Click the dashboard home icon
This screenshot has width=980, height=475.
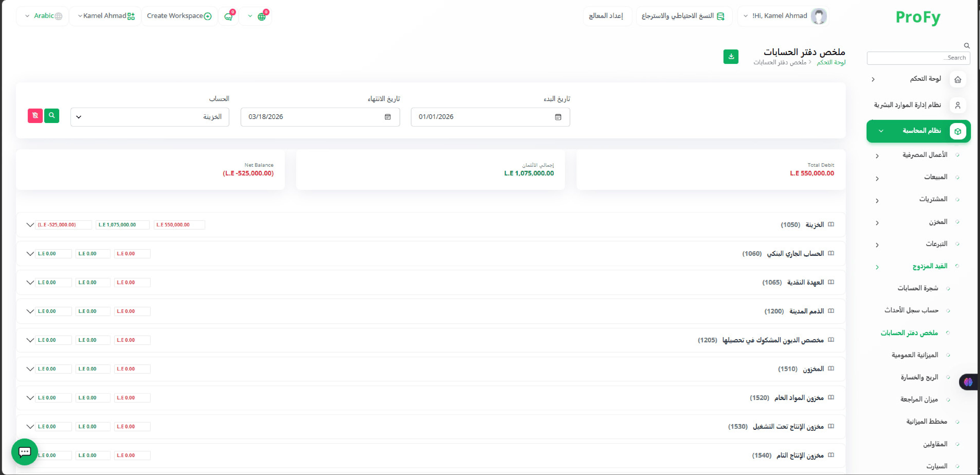pos(958,79)
